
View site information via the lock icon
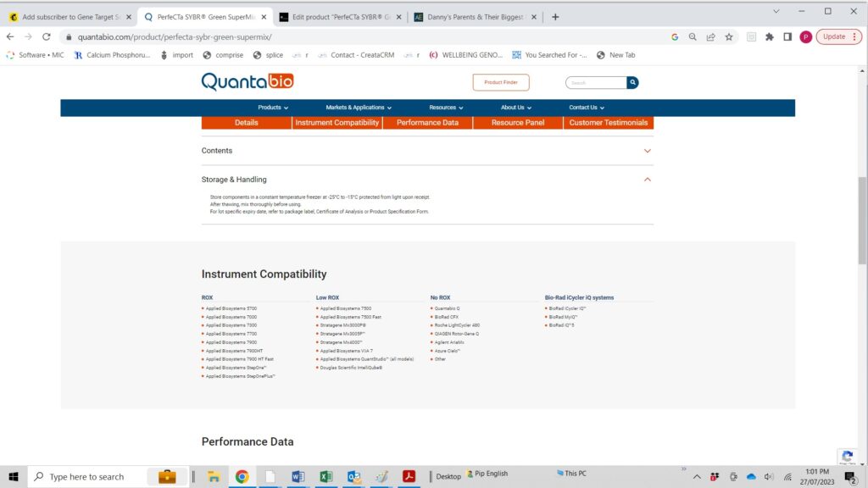click(x=69, y=37)
